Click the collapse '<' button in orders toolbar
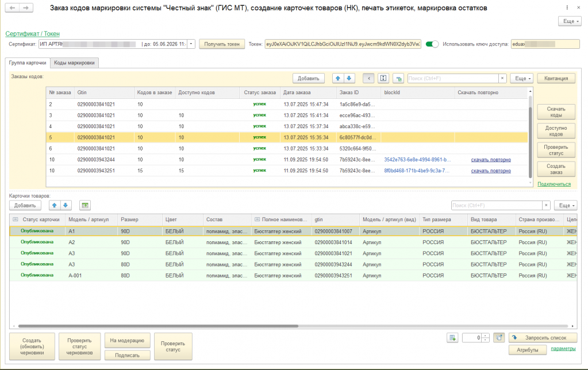 tap(368, 78)
